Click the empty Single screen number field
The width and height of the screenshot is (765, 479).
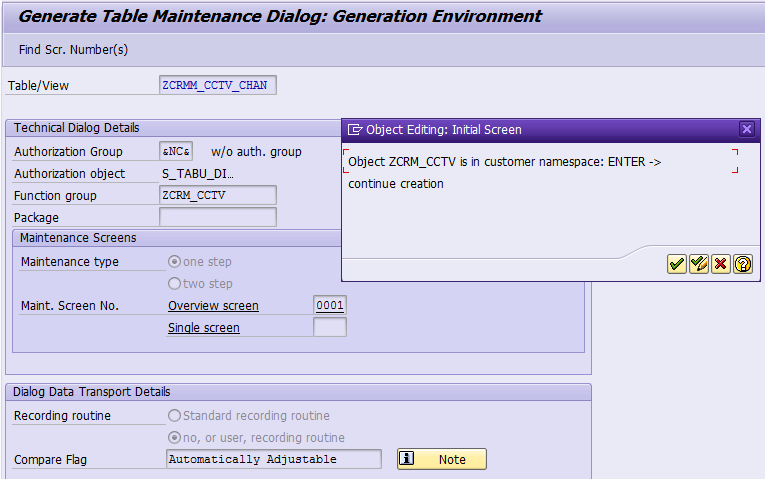[x=330, y=327]
